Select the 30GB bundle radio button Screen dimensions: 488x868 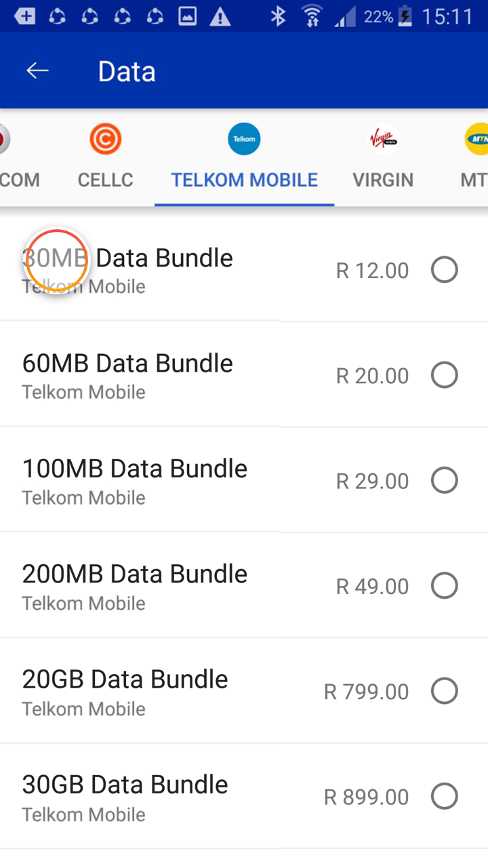(445, 796)
